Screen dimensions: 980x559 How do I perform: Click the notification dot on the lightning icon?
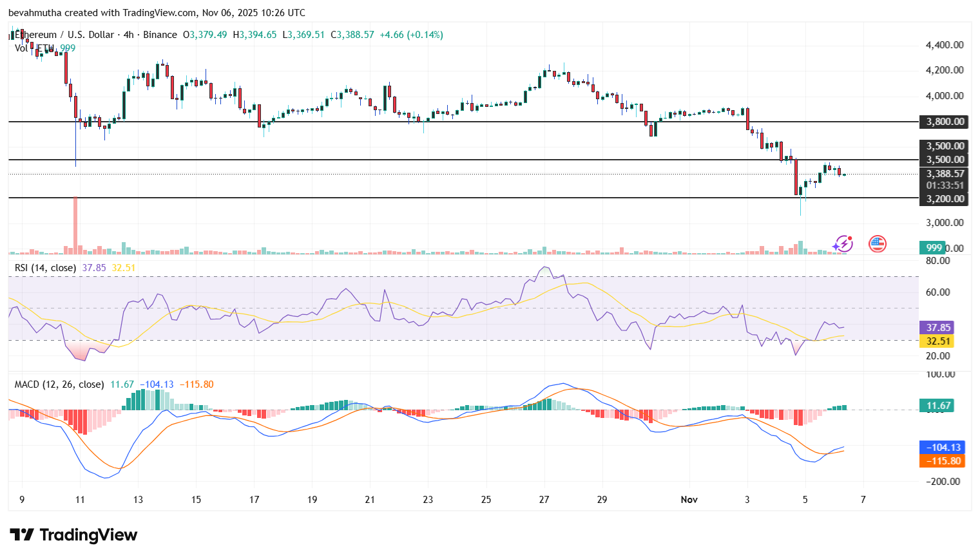[x=849, y=237]
